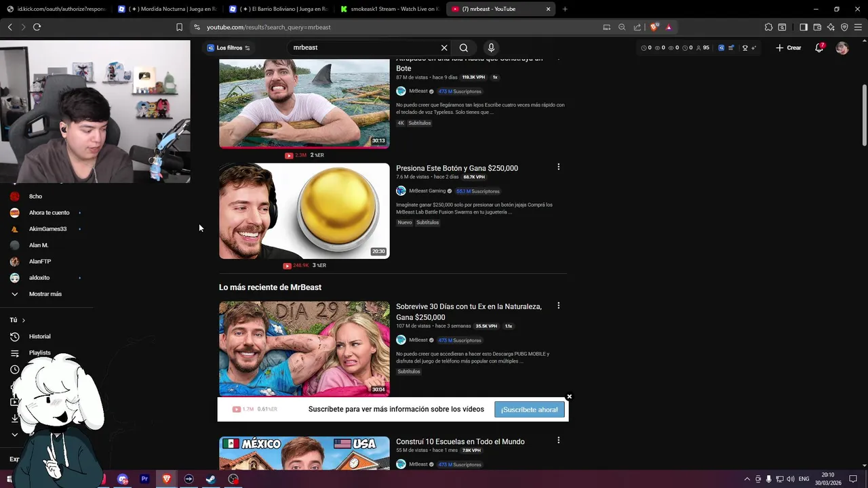Close the mrbeast YouTube tab
This screenshot has width=868, height=488.
(548, 9)
